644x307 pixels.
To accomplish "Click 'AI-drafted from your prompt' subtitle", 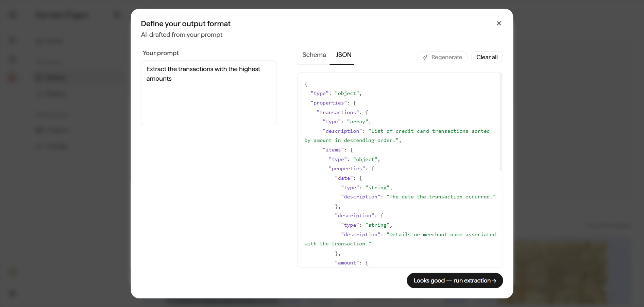I will pyautogui.click(x=182, y=35).
